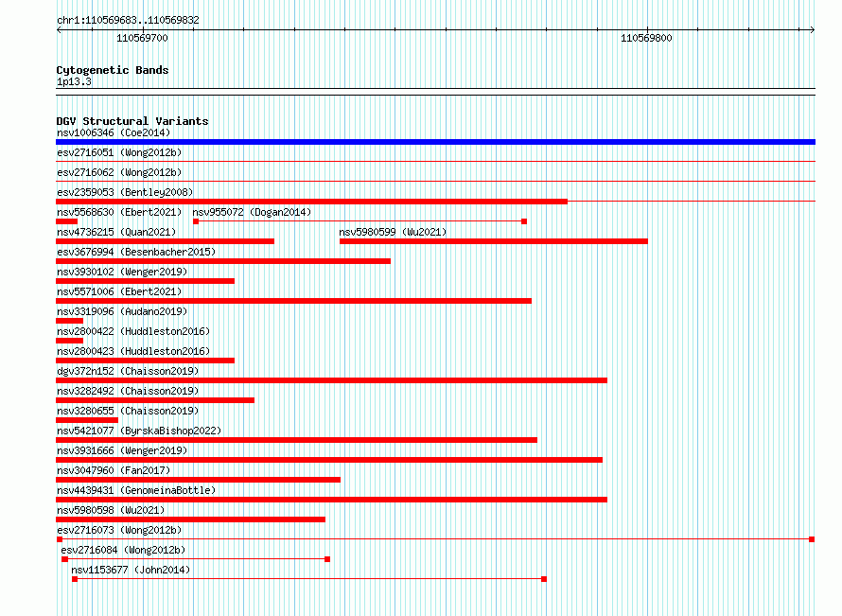The image size is (842, 616).
Task: Click the nsv1006346 (Coe2014) variant label
Action: (114, 132)
